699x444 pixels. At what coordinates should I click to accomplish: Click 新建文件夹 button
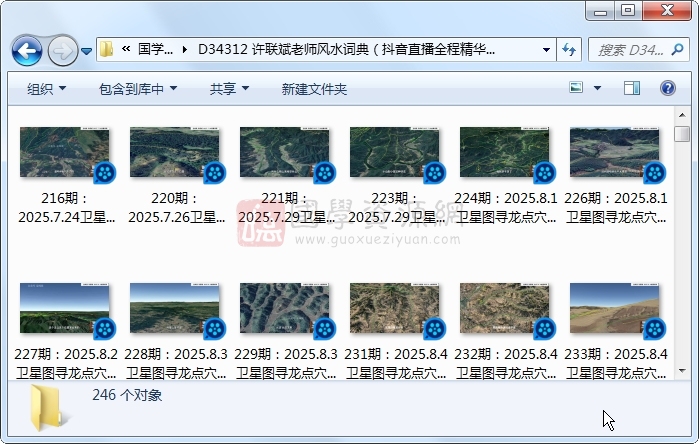tap(314, 89)
